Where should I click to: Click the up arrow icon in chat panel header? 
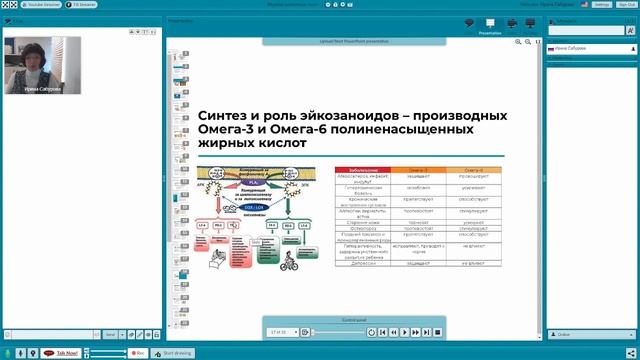pos(131,31)
